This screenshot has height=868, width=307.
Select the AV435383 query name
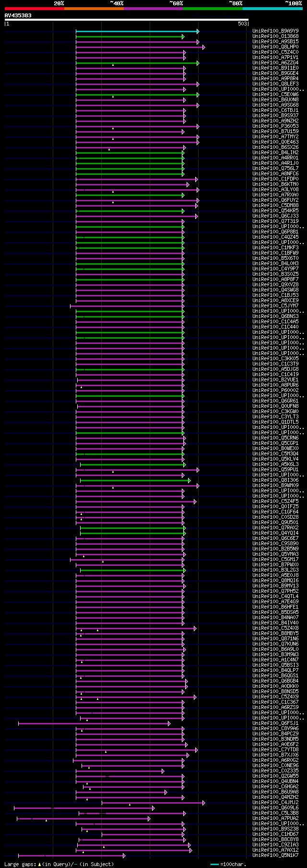tap(18, 15)
